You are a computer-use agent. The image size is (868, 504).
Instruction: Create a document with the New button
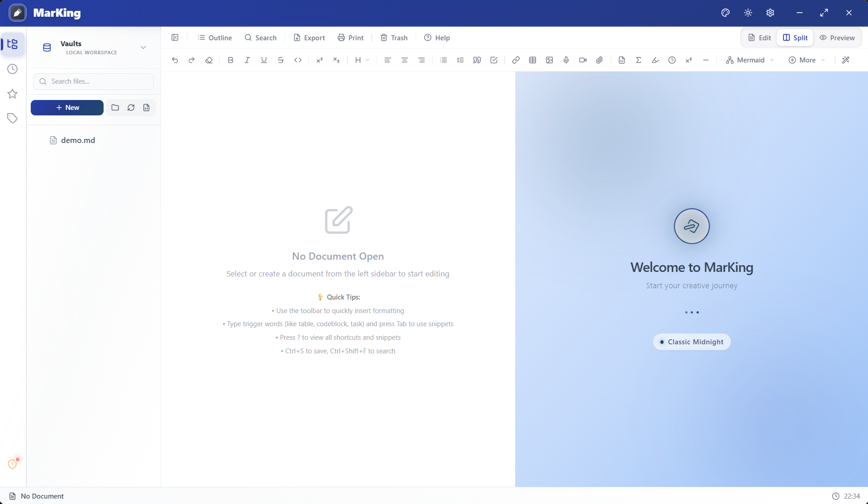(67, 107)
